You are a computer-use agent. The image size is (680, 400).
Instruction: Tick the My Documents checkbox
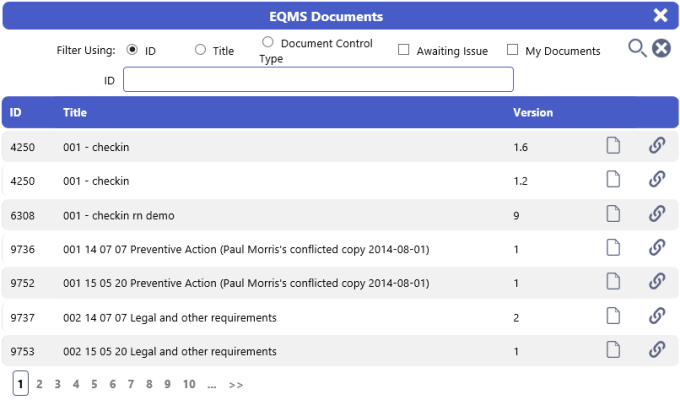coord(512,50)
